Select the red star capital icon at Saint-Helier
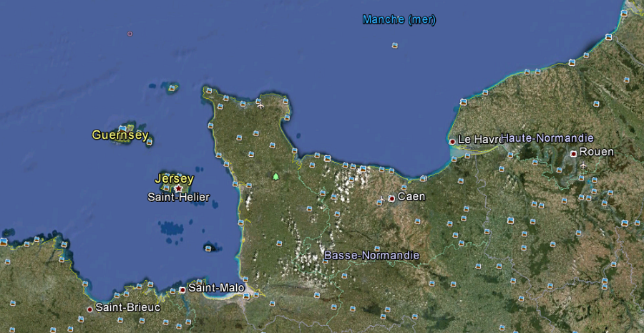Screen dimensions: 644x333 [x=178, y=188]
